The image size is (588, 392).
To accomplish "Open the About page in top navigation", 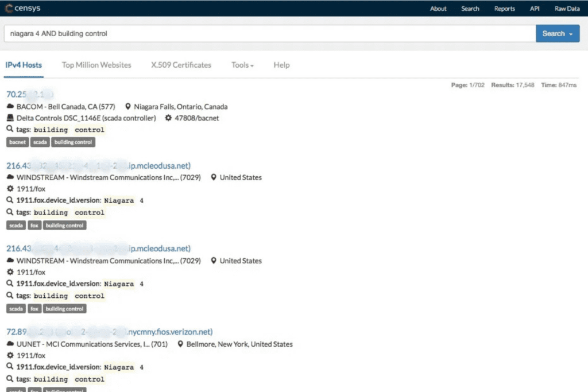I will [438, 9].
